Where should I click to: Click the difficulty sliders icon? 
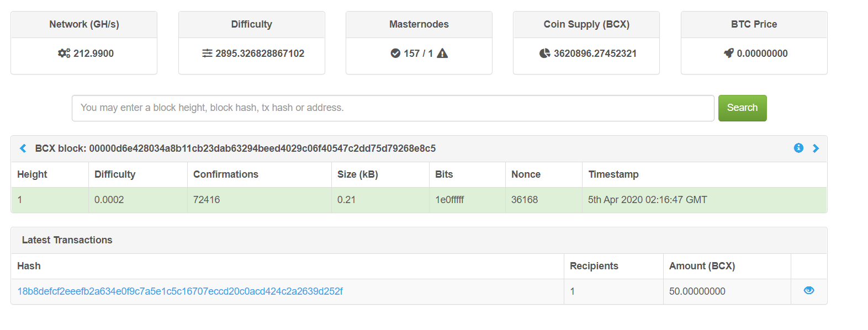coord(207,54)
